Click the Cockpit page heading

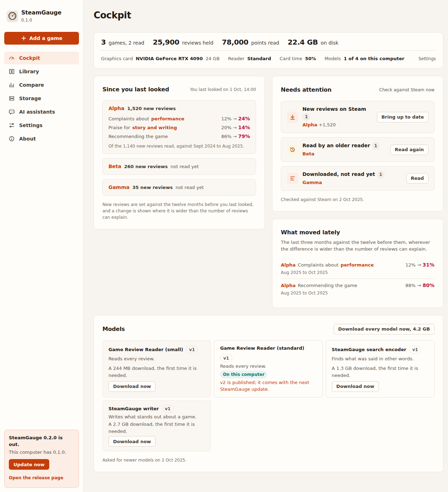(x=112, y=15)
